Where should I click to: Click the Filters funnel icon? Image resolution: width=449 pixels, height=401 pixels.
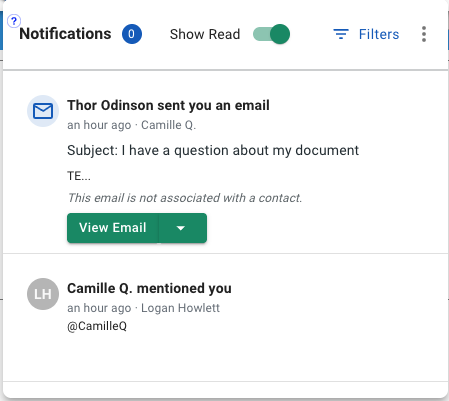(x=341, y=34)
